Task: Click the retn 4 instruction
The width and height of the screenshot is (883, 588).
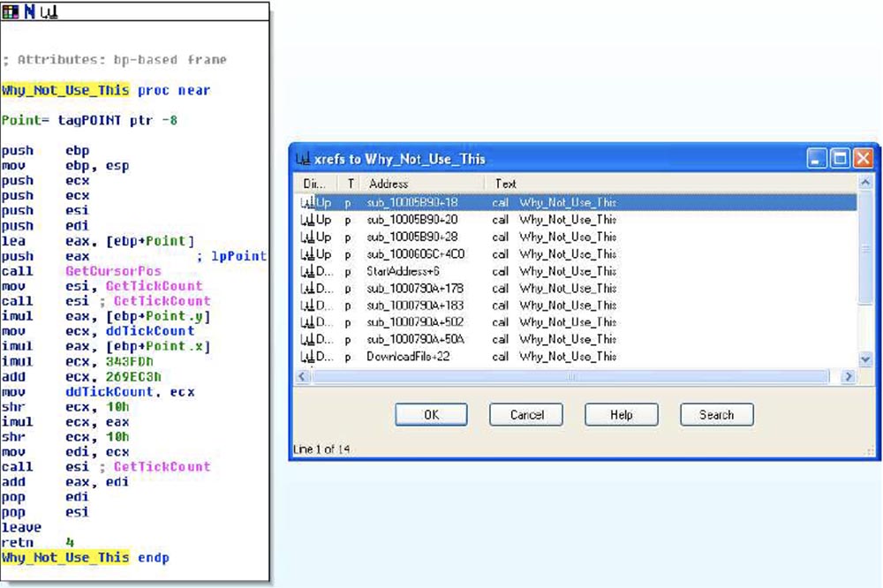Action: point(38,542)
